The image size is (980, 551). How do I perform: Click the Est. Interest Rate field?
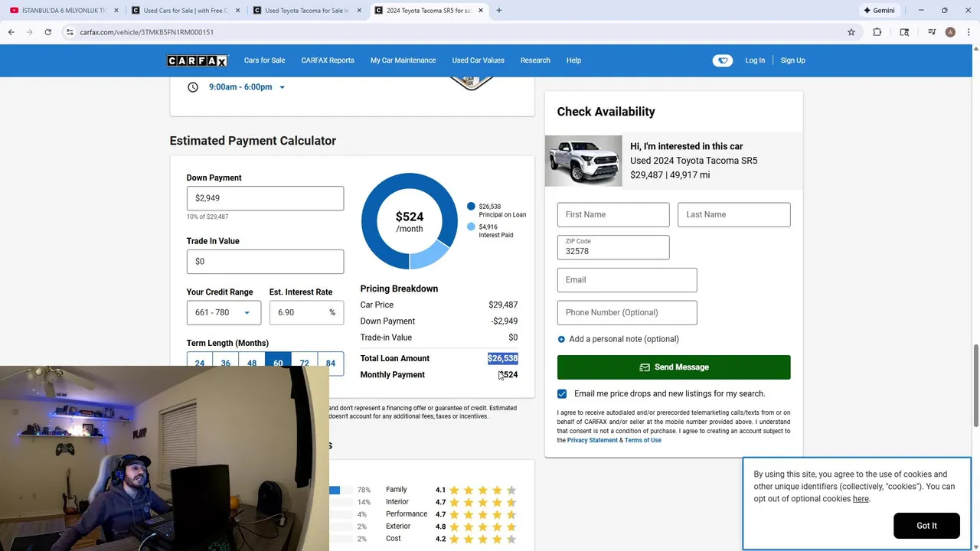point(306,312)
